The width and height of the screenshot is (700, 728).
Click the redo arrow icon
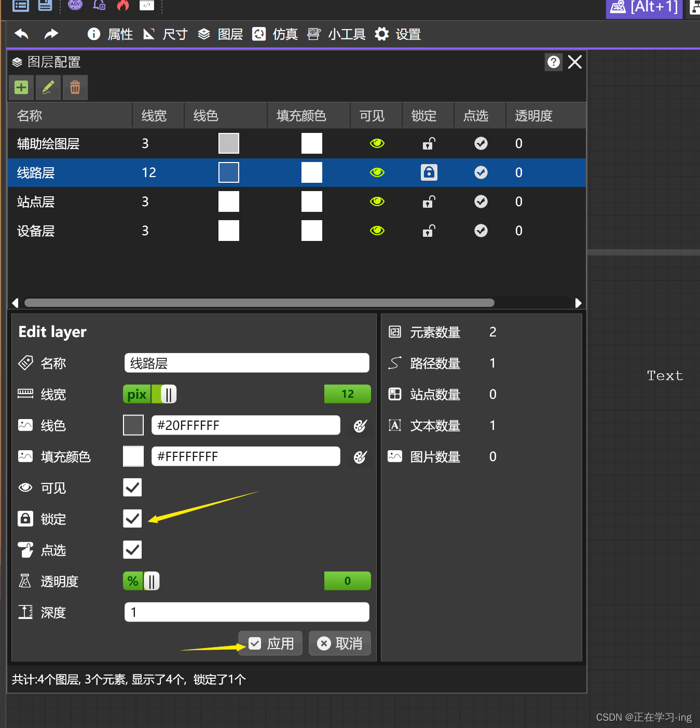[51, 34]
